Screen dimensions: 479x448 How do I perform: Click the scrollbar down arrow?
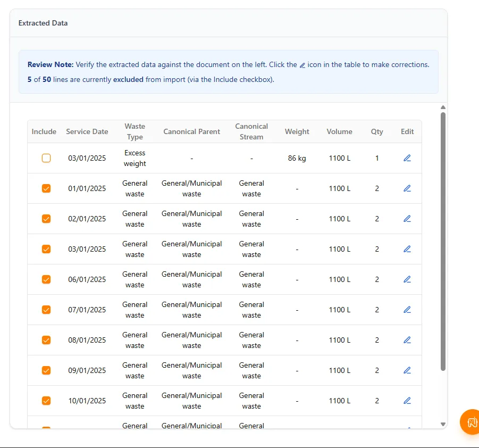(x=443, y=424)
